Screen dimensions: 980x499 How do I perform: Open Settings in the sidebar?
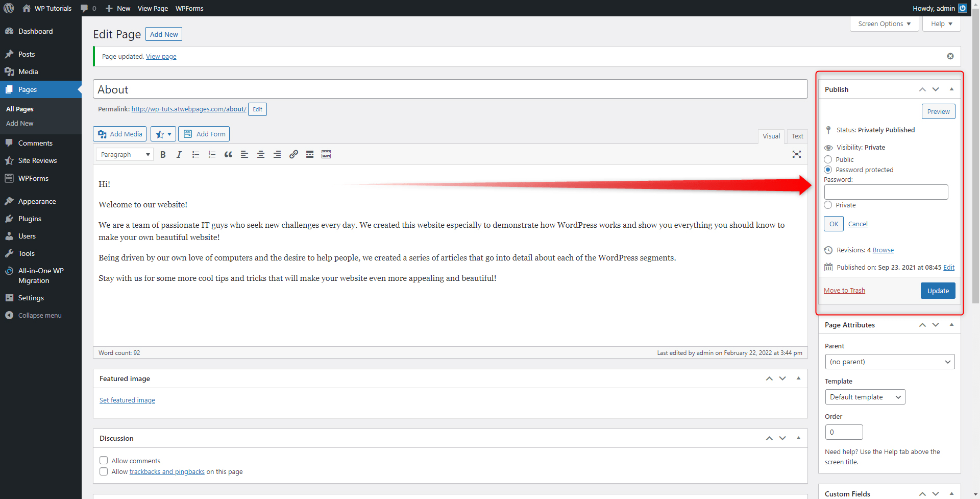(x=41, y=298)
